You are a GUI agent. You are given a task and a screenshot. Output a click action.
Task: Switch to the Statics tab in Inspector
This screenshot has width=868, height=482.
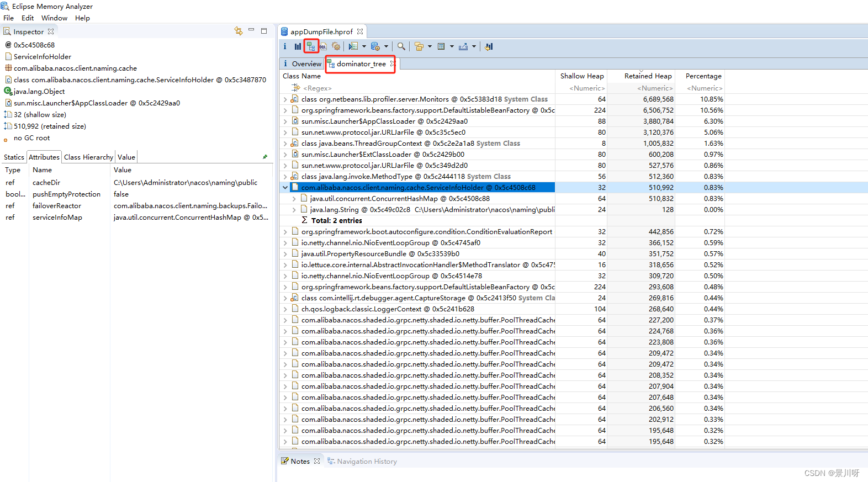coord(14,157)
